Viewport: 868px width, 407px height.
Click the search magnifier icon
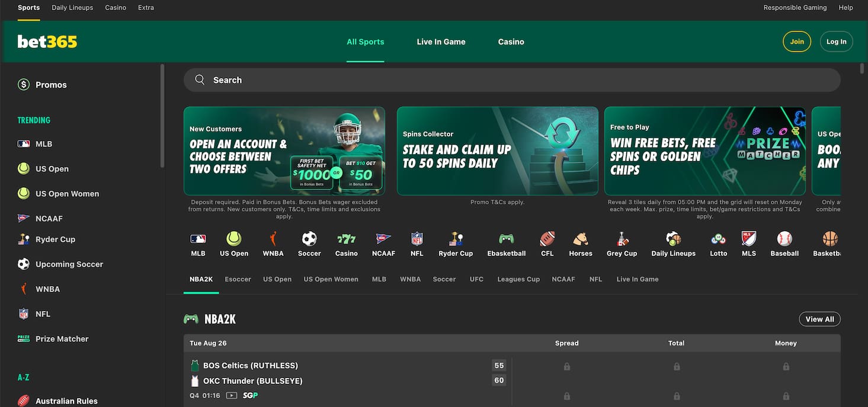(x=200, y=80)
